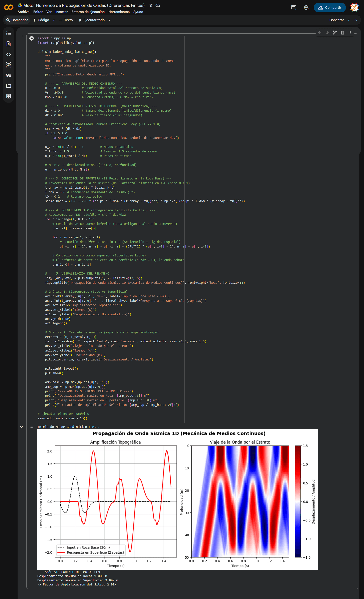This screenshot has height=599, width=364.
Task: Expand the Conectar dropdown arrow
Action: (x=349, y=20)
